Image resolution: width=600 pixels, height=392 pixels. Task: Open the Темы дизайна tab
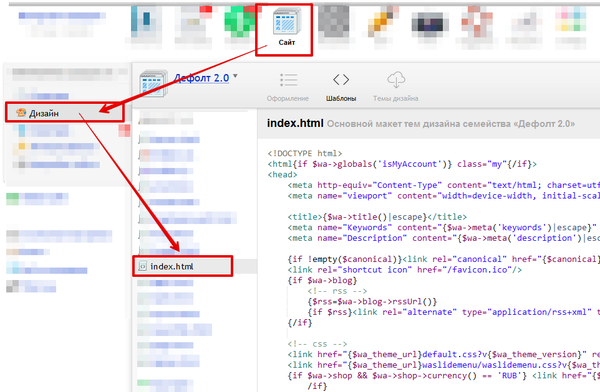pos(396,87)
